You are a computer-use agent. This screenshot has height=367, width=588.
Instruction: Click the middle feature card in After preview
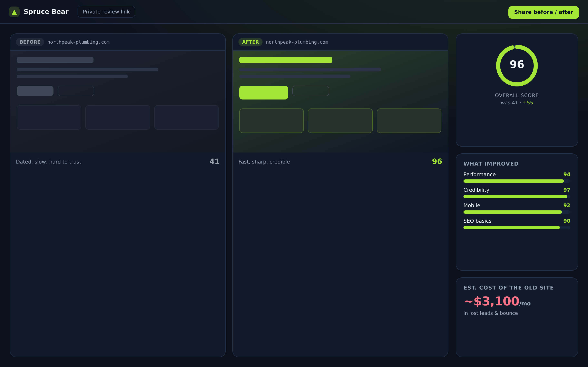coord(340,121)
